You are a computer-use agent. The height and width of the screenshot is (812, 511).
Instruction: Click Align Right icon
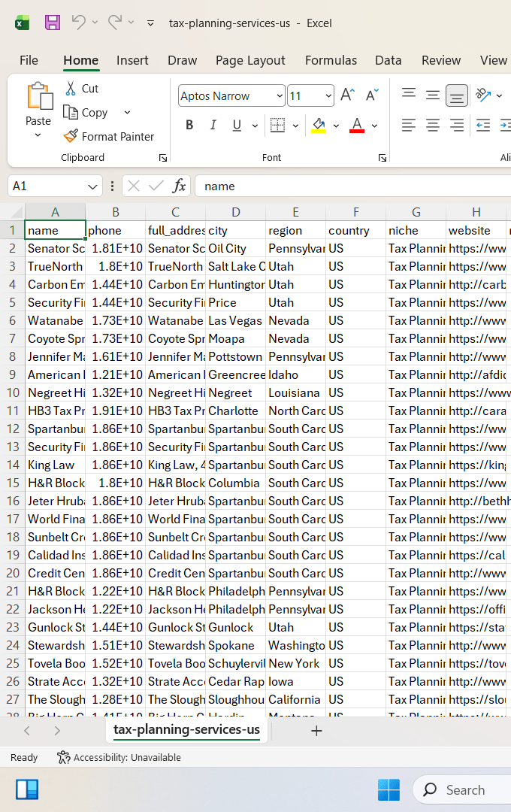tap(457, 125)
